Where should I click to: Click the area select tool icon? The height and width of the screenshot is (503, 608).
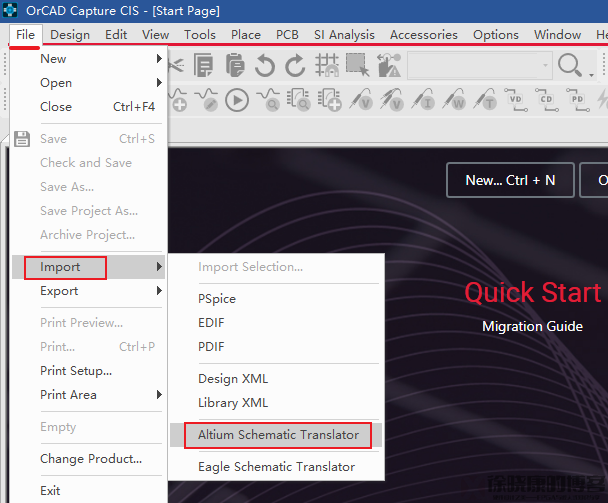pos(357,66)
